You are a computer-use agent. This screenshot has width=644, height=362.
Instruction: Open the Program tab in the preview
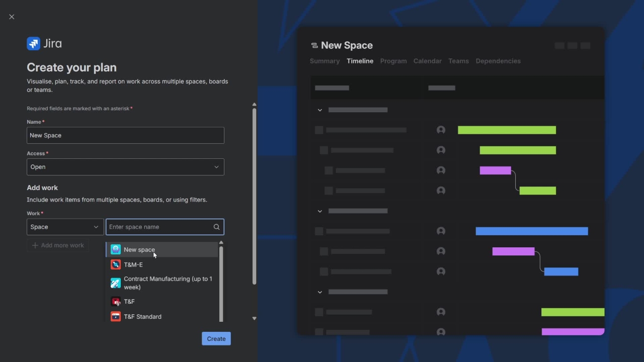393,61
